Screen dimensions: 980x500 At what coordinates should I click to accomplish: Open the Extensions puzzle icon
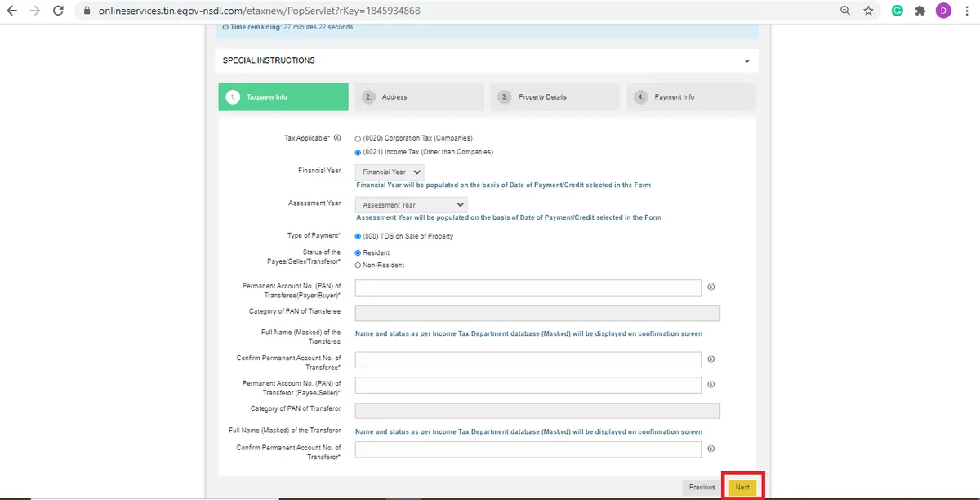pyautogui.click(x=920, y=11)
